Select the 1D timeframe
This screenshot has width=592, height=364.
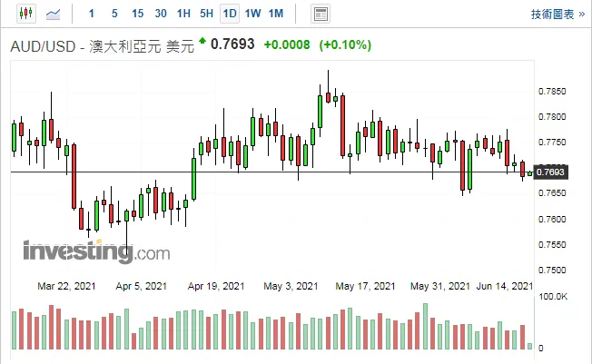click(x=230, y=14)
